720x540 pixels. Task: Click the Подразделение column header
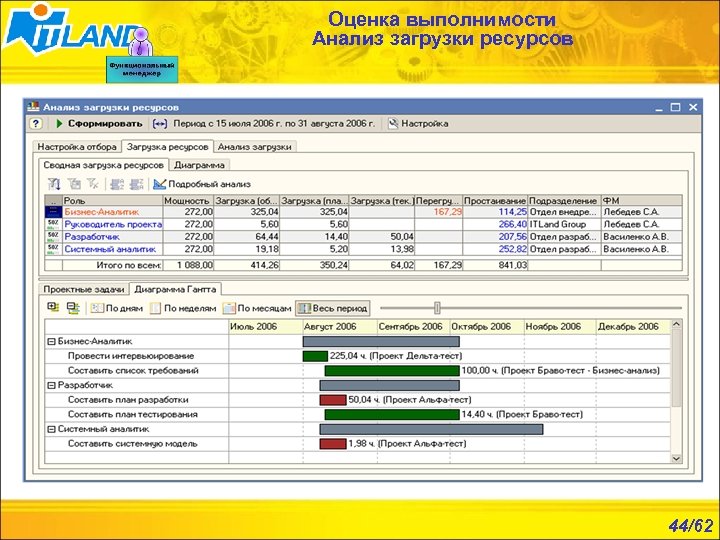[x=564, y=201]
